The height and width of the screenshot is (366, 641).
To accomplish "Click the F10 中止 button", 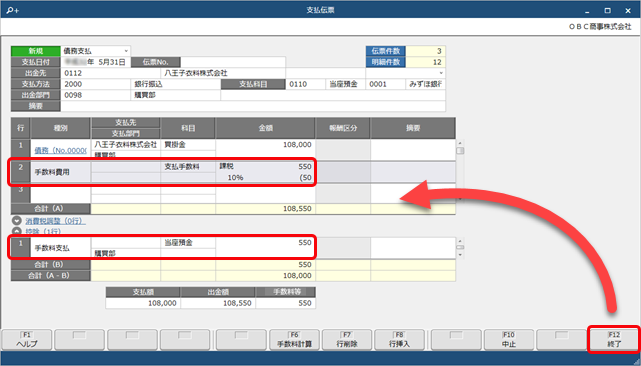I will click(x=509, y=339).
